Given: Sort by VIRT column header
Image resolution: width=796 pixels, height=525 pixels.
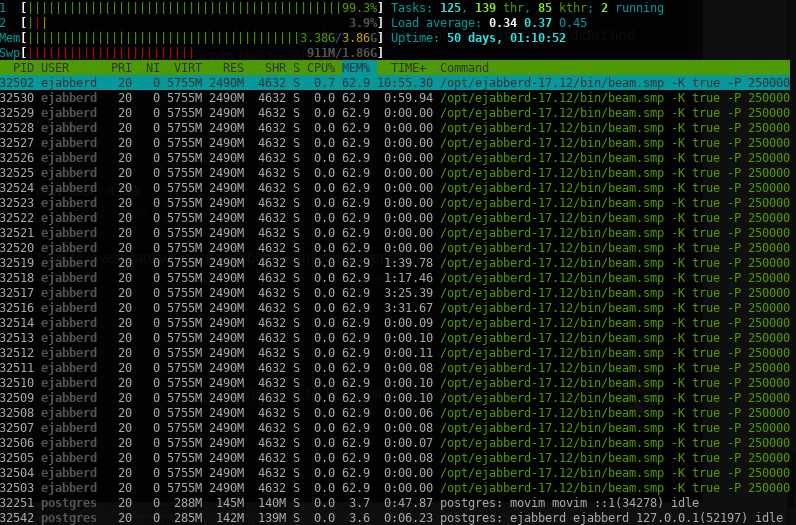Looking at the screenshot, I should click(188, 68).
